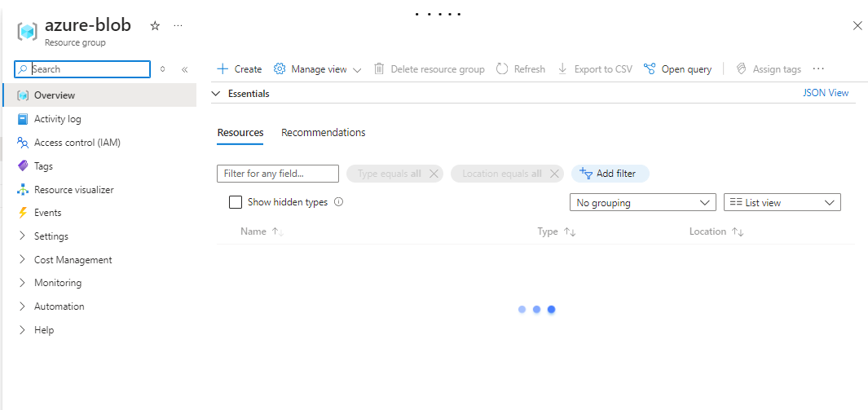Click the info icon beside Show hidden types
Image resolution: width=868 pixels, height=410 pixels.
[339, 202]
